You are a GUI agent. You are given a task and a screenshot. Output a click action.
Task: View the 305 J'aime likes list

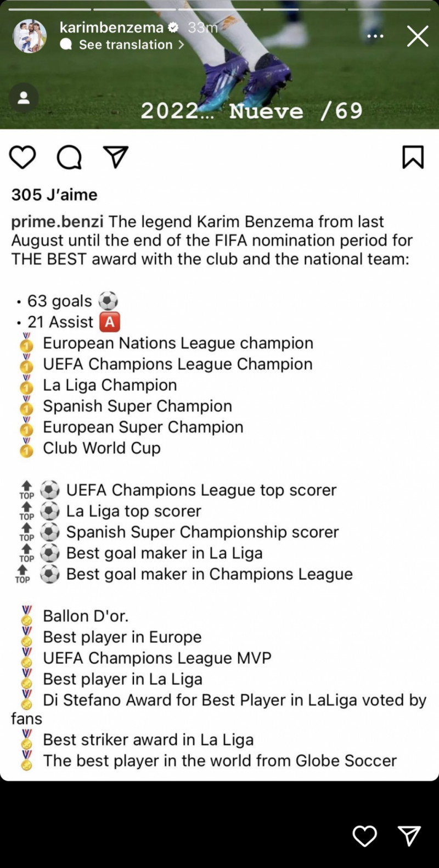[54, 194]
